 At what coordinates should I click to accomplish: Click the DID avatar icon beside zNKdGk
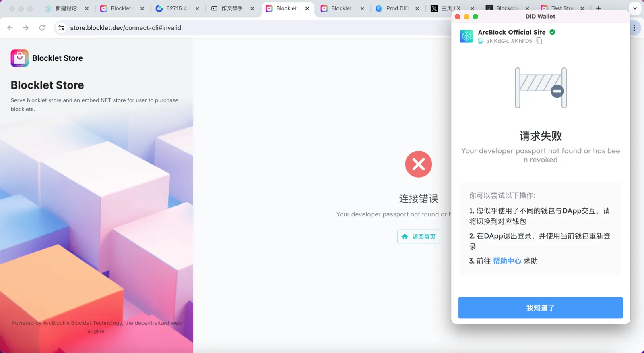[x=481, y=41]
